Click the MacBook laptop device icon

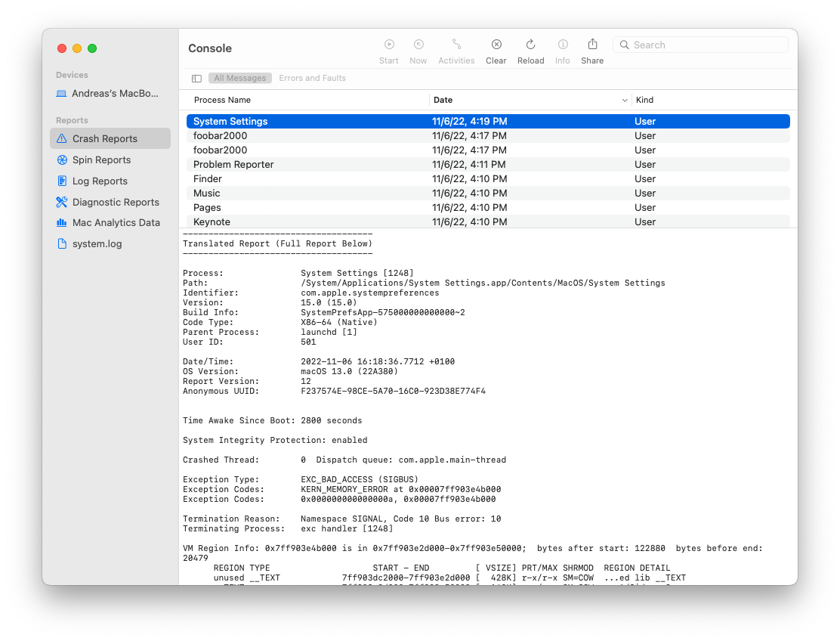coord(62,94)
